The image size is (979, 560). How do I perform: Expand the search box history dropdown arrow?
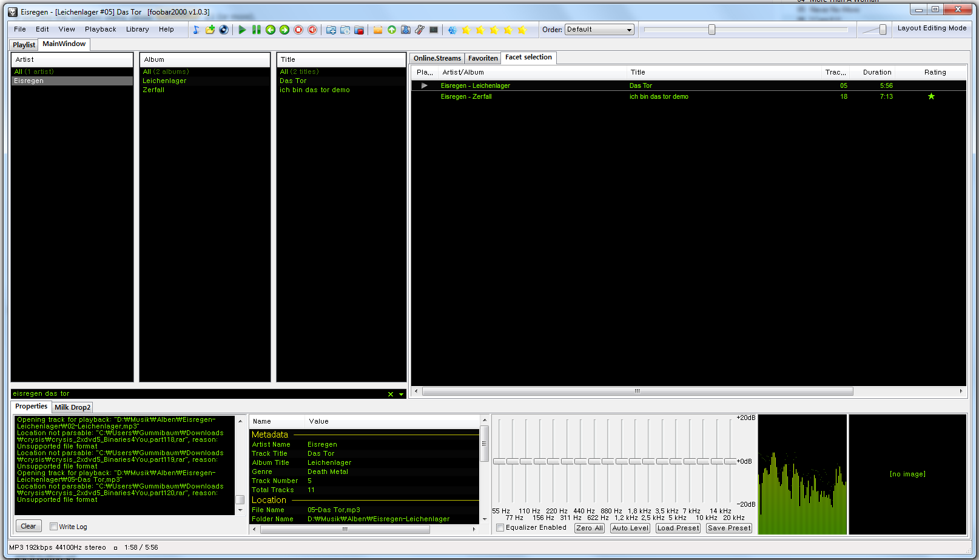401,394
